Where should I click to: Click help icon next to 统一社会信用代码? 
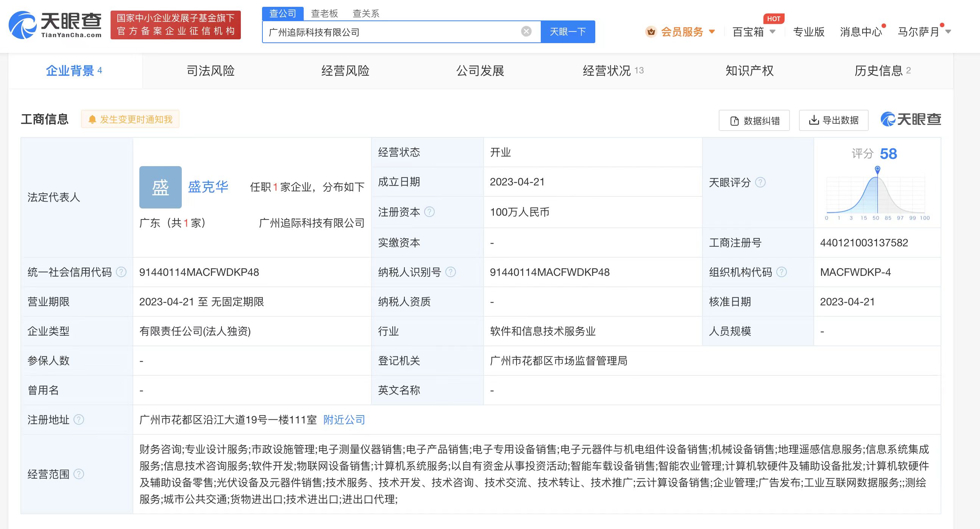click(x=121, y=272)
